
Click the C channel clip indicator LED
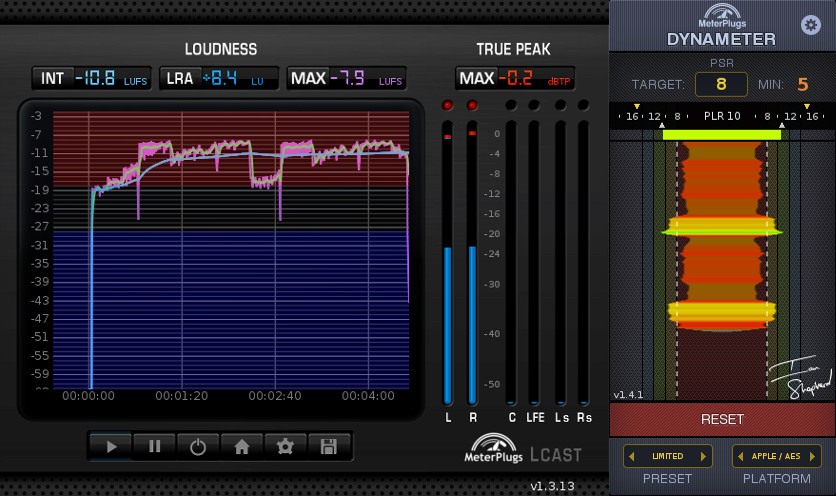pos(511,105)
